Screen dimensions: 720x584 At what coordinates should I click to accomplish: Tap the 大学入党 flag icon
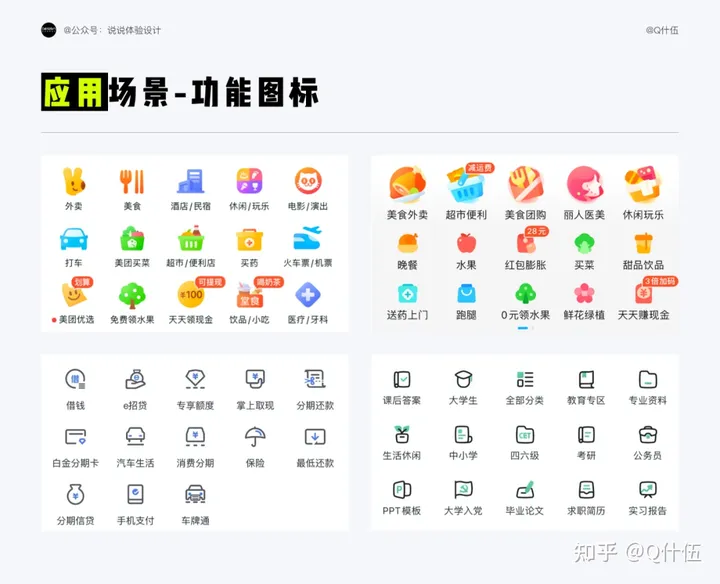point(463,490)
